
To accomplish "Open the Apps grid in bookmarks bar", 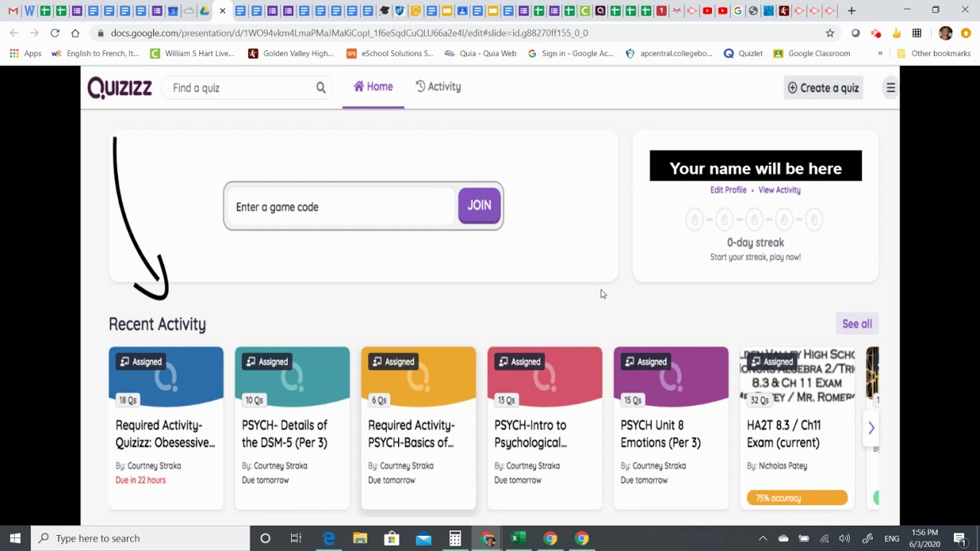I will tap(25, 54).
